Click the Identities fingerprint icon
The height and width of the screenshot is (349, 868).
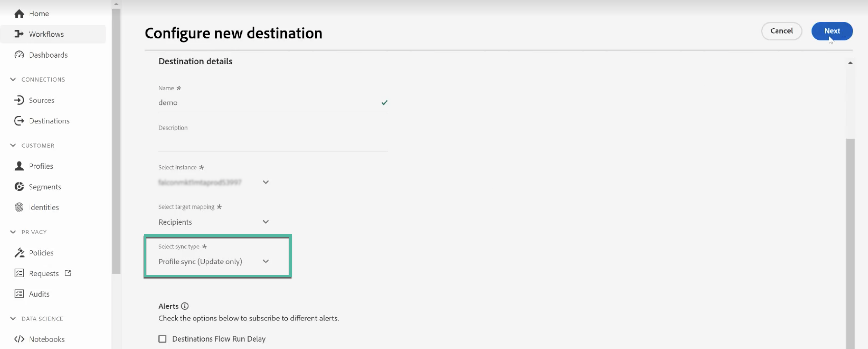tap(19, 207)
